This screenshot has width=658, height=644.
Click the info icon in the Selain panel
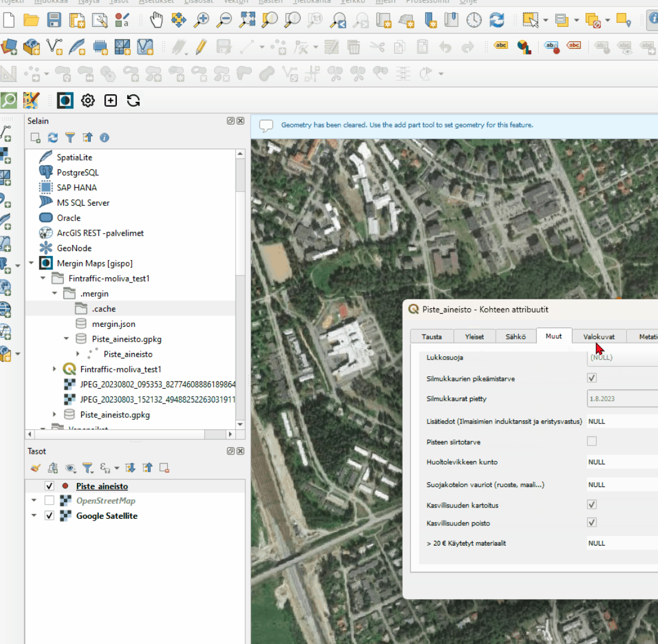(104, 138)
